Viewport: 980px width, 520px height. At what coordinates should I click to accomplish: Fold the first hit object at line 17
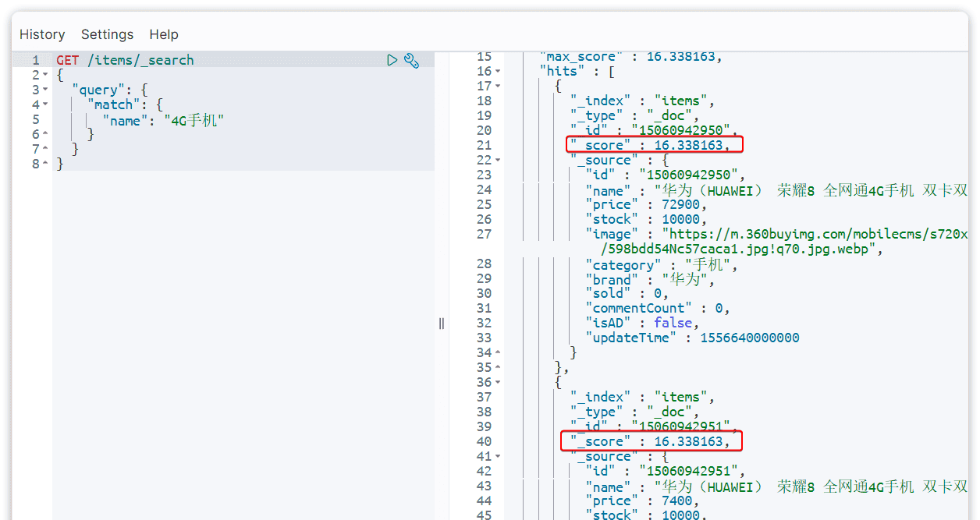499,87
